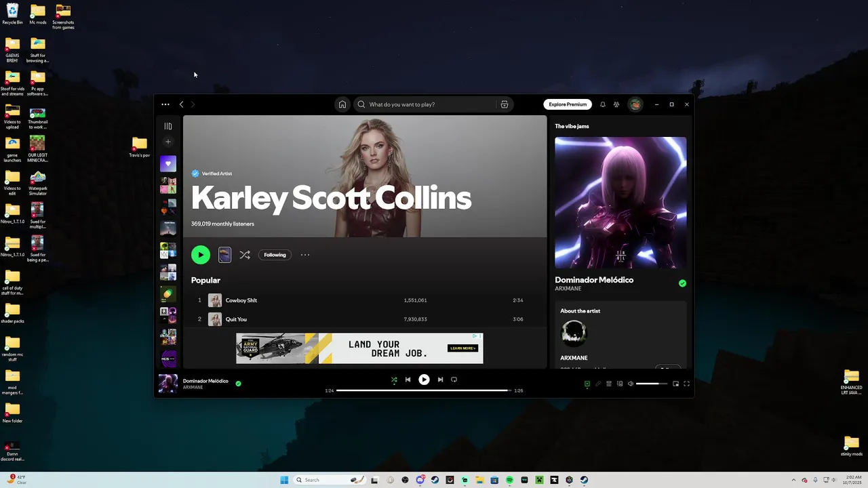The height and width of the screenshot is (488, 868).
Task: Toggle repeat in the player bar
Action: point(454,380)
